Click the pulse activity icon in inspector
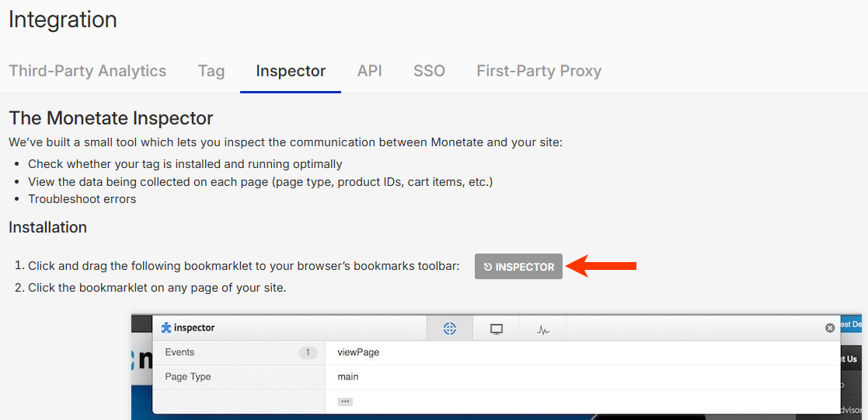The height and width of the screenshot is (420, 868). pyautogui.click(x=543, y=329)
